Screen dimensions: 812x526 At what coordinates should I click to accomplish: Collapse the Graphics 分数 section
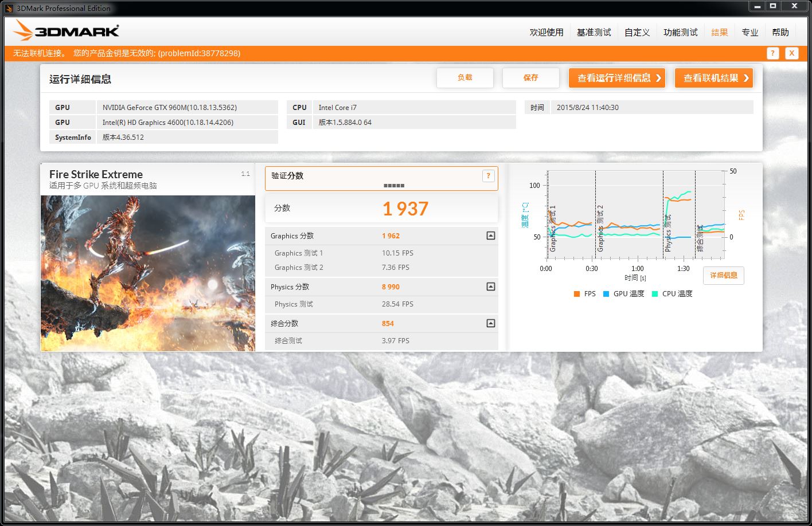click(490, 235)
